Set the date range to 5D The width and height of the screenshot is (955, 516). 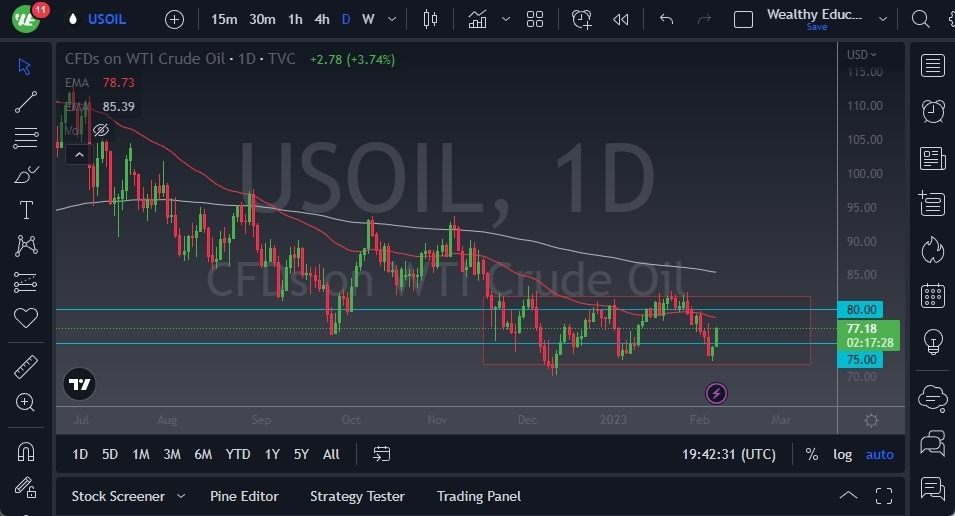pos(110,454)
